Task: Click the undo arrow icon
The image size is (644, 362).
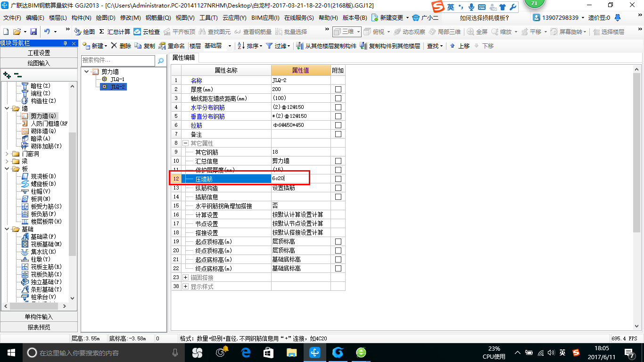Action: 47,32
